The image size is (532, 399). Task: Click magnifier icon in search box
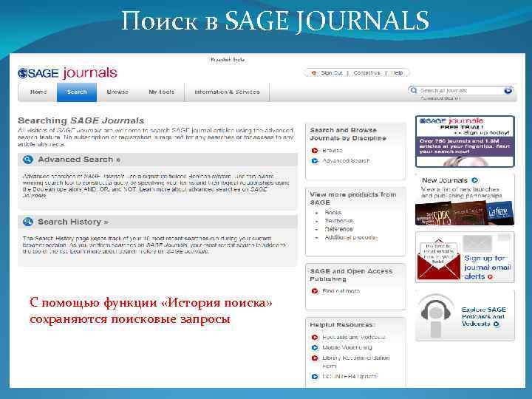(x=413, y=90)
